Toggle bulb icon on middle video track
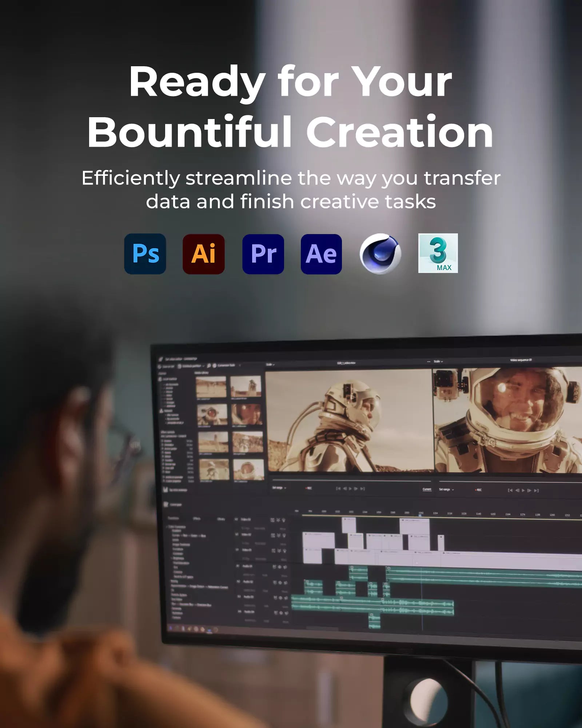The height and width of the screenshot is (728, 582). [284, 535]
